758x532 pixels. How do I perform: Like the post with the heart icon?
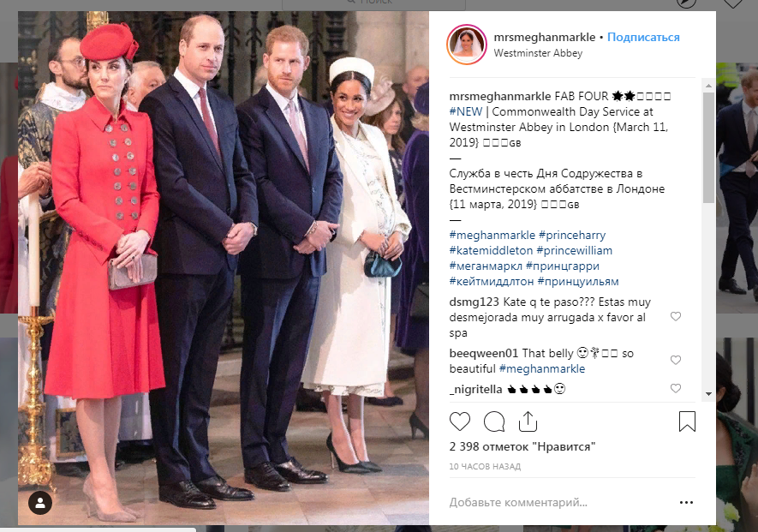coord(459,421)
